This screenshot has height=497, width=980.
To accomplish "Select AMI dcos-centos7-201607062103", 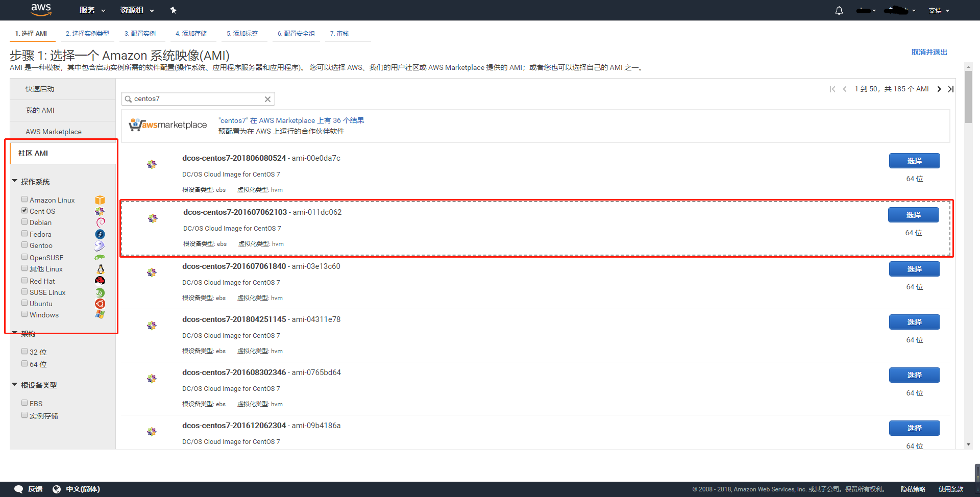I will [x=913, y=215].
